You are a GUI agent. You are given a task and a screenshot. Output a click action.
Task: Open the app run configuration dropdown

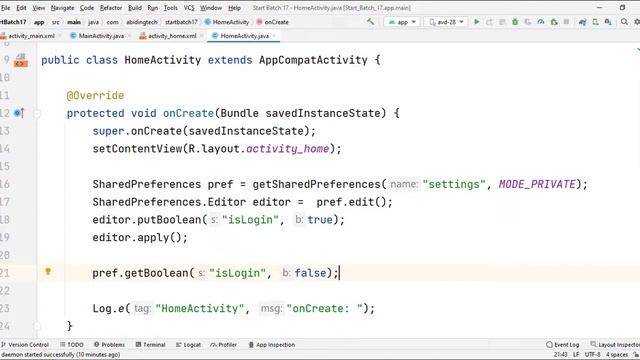402,22
